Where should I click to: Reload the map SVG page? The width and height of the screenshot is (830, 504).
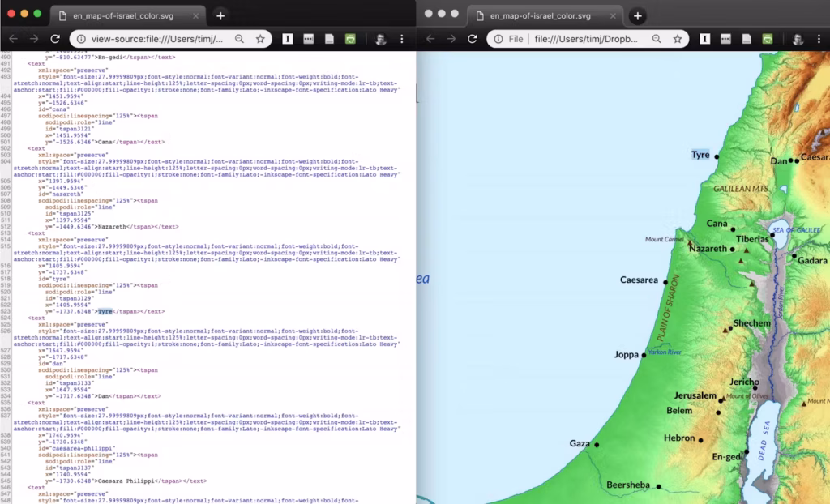[x=473, y=39]
